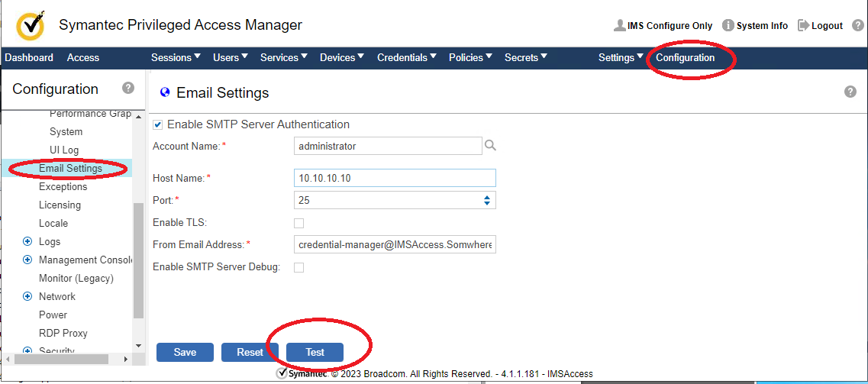
Task: Click the Logout door icon
Action: (x=803, y=25)
